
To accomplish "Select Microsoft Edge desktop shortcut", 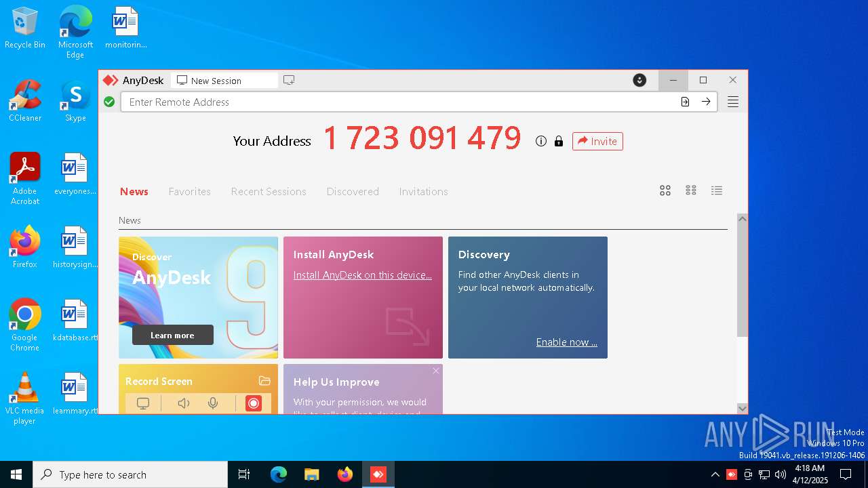I will (75, 32).
